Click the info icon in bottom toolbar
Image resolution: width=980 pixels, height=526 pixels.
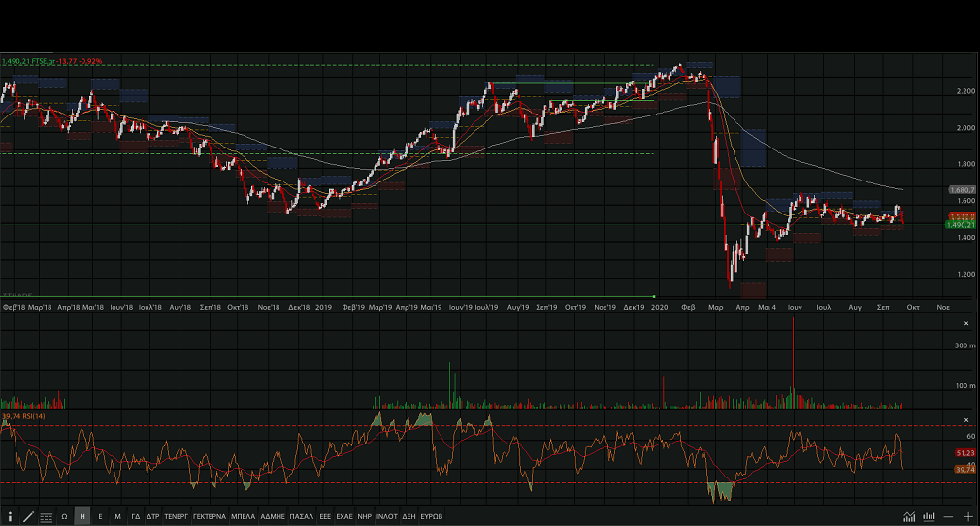pyautogui.click(x=10, y=517)
